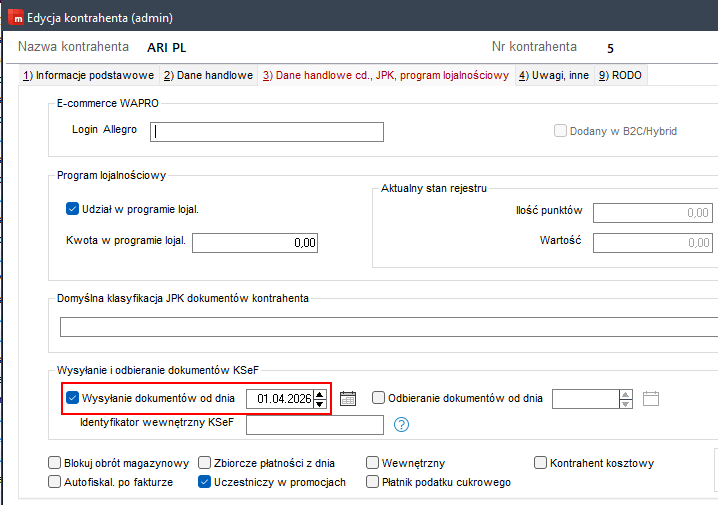This screenshot has width=718, height=505.
Task: Uncheck Uczestniczy w promocjach checkbox
Action: click(205, 482)
